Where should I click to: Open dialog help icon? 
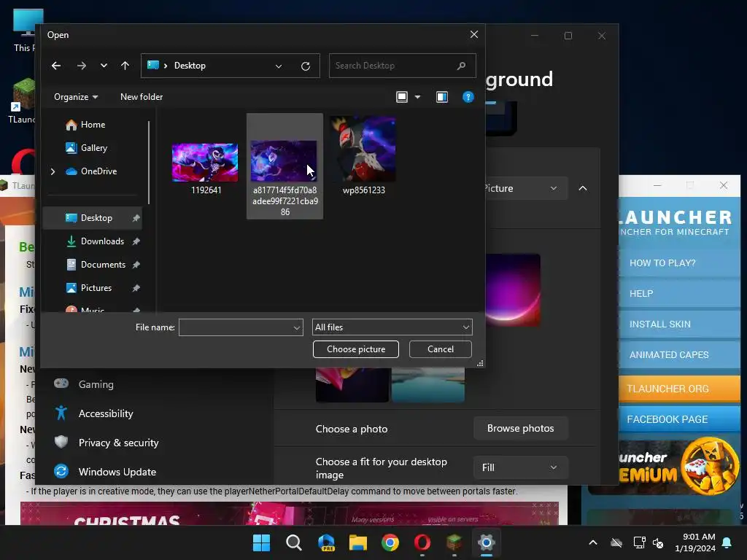[x=468, y=97]
